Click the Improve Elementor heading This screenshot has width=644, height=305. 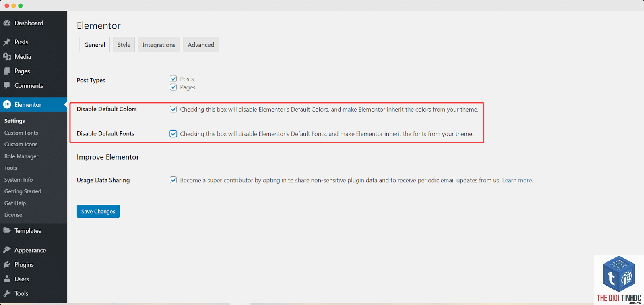click(x=108, y=157)
